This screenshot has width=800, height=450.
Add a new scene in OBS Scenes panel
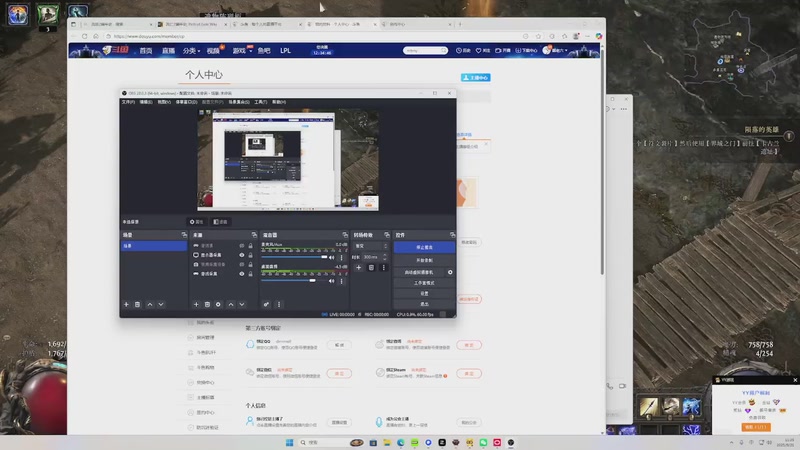pos(126,305)
